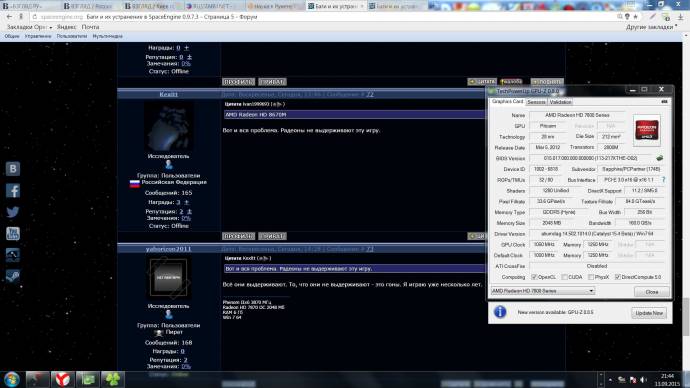Switch to the Validation tab

click(560, 102)
